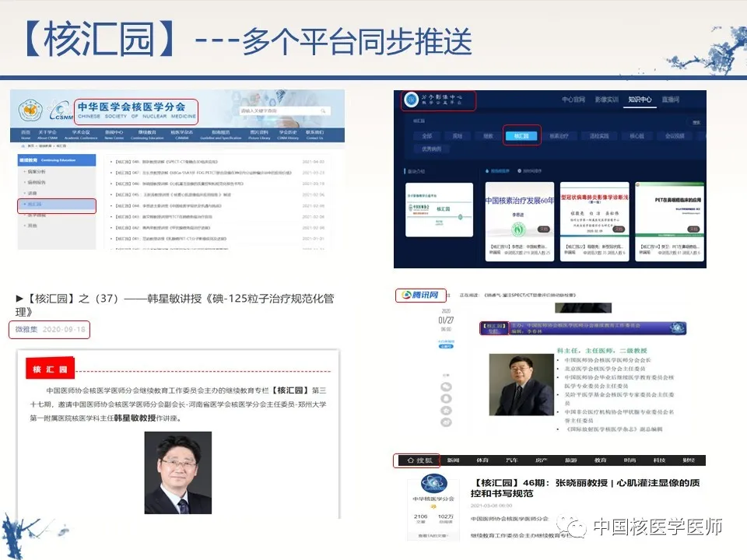747x560 pixels.
Task: Click the CSNM logo in site header
Action: [x=60, y=111]
